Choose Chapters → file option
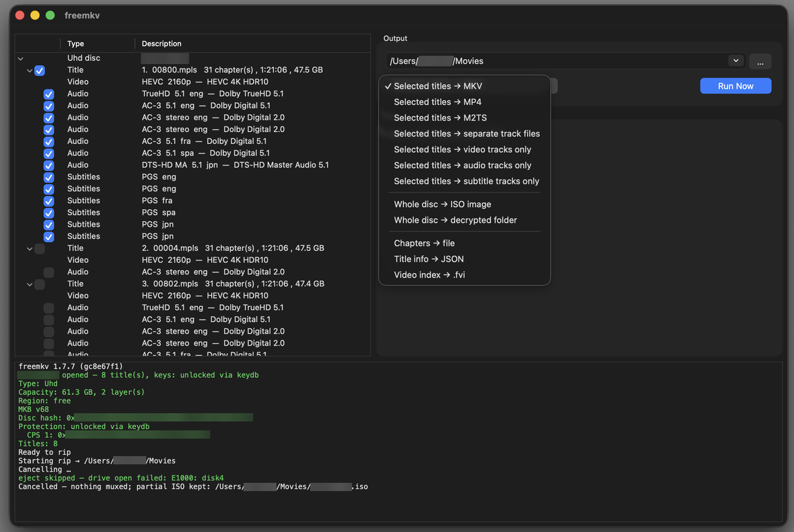The height and width of the screenshot is (532, 794). [464, 243]
